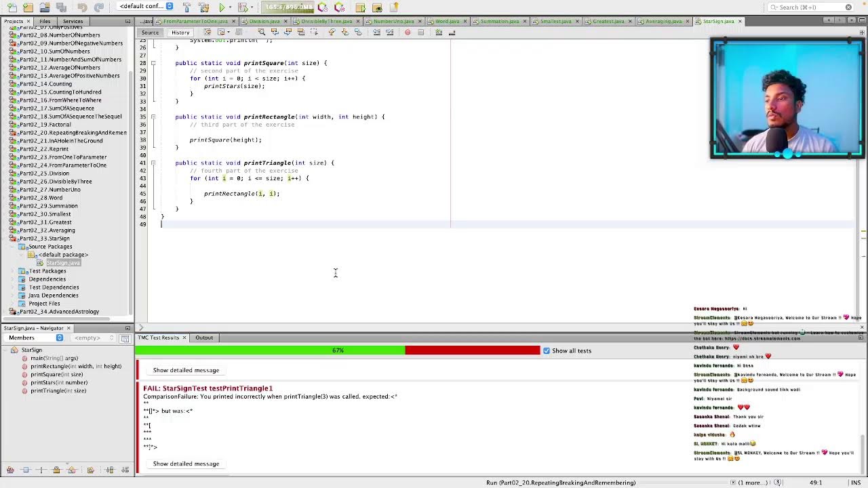Screen dimensions: 868x488
Task: Open the Navigator Members dropdown
Action: point(35,338)
